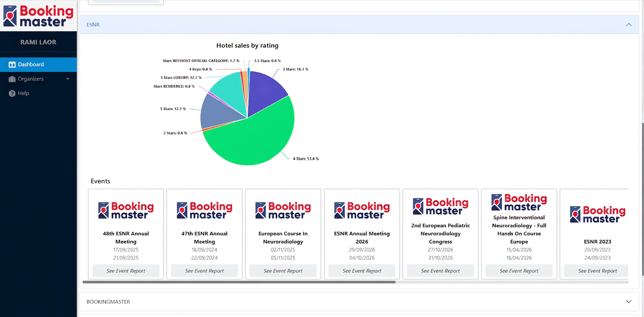
Task: Click the Organizers suitcase icon
Action: point(12,79)
